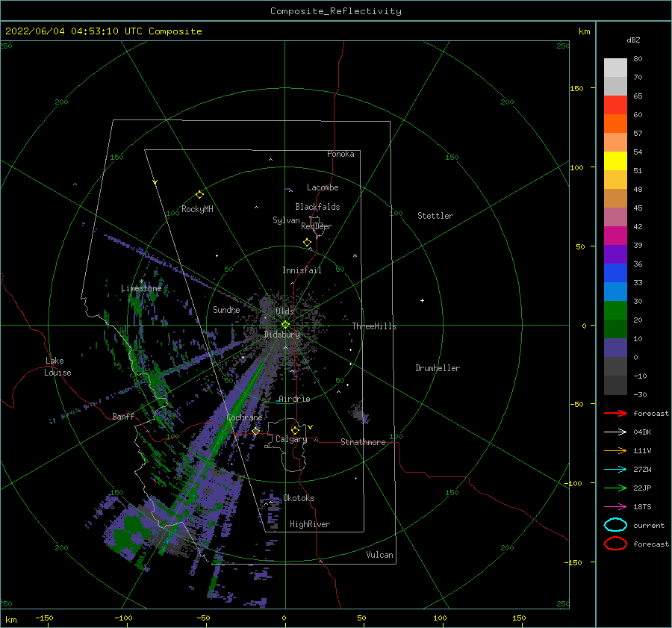
Task: Select the yellow diamond marker below RedDeer
Action: point(308,243)
